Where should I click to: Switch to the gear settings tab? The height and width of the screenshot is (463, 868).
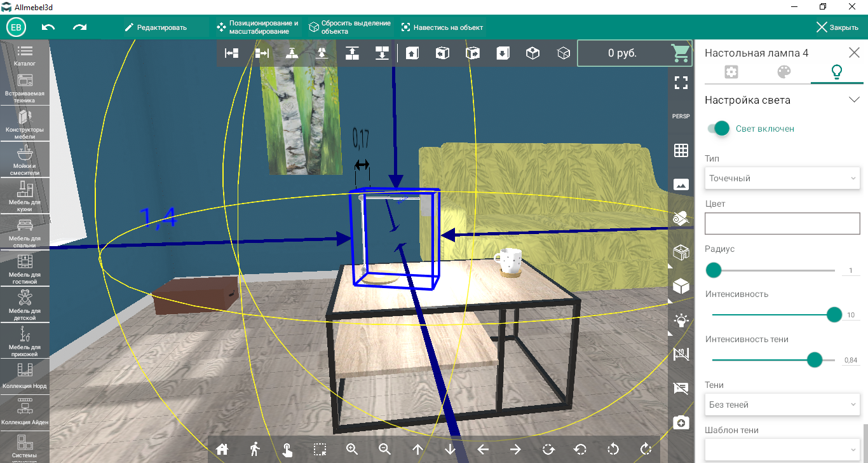pos(731,72)
